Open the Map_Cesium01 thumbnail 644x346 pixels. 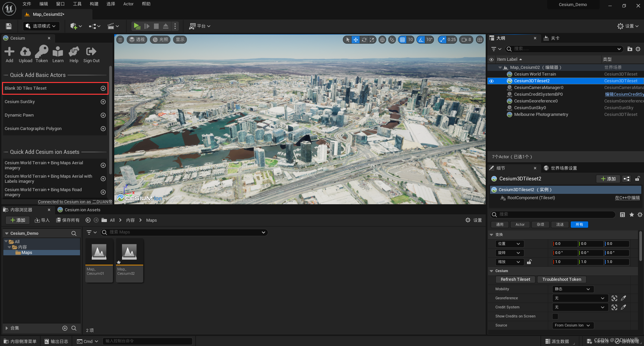click(x=99, y=260)
